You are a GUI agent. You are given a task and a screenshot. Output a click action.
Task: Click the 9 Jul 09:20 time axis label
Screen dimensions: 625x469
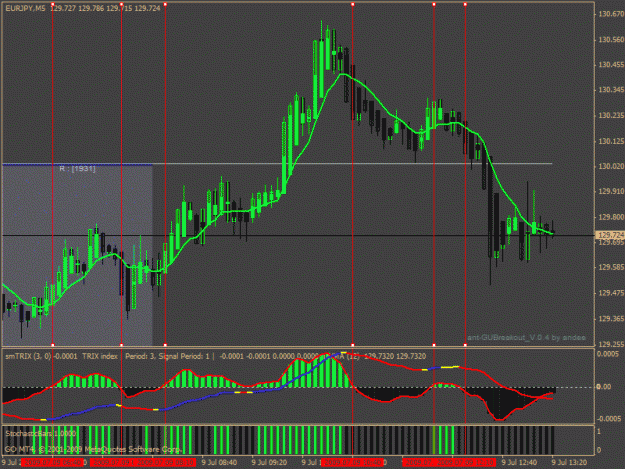click(x=269, y=463)
